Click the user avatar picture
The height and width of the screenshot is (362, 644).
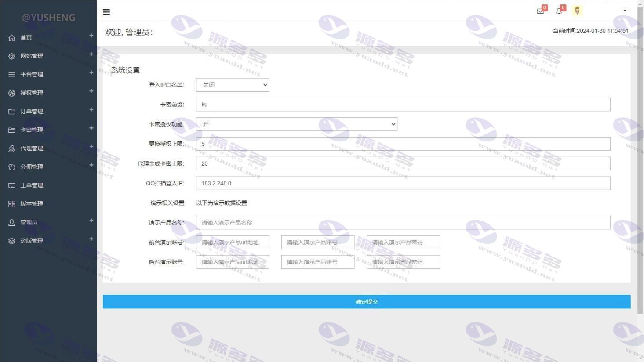coord(577,11)
